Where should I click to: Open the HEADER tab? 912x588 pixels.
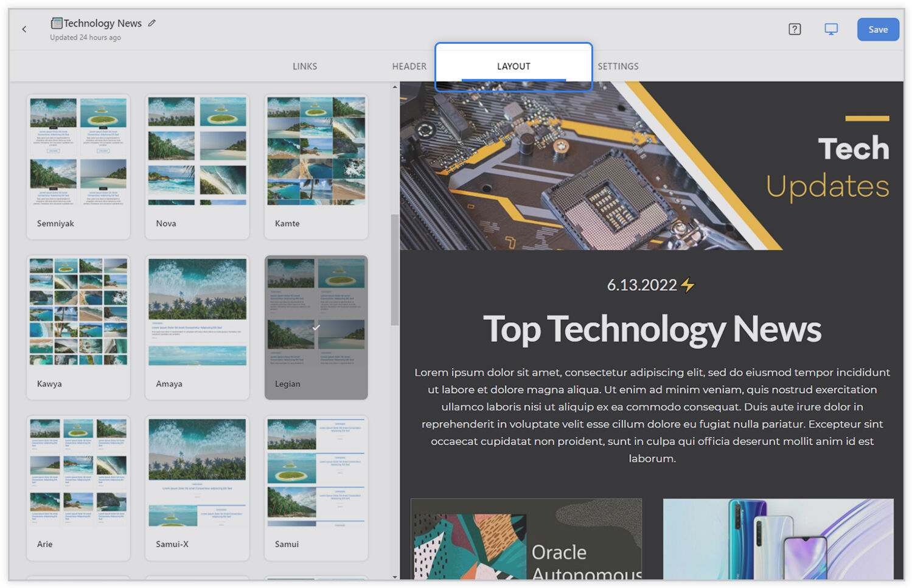[409, 66]
